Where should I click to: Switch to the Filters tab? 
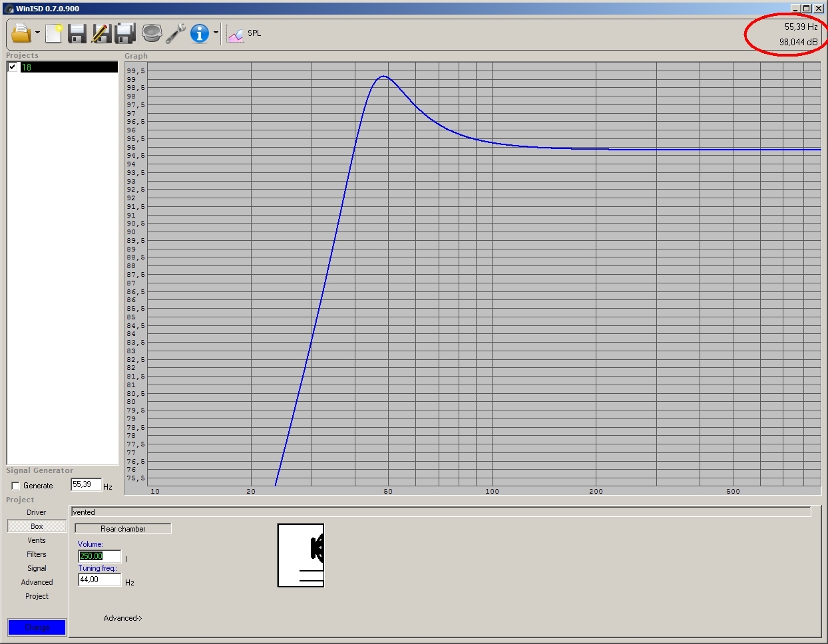coord(37,554)
